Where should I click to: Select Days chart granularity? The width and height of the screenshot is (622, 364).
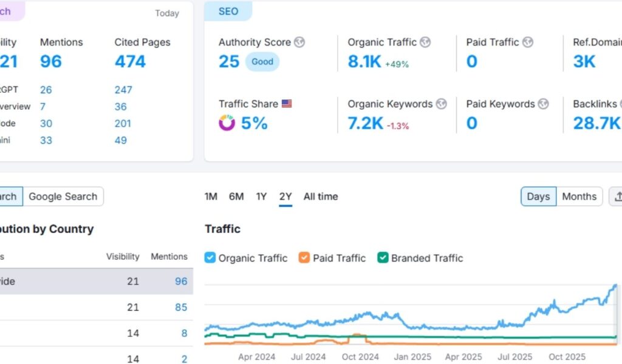tap(538, 197)
